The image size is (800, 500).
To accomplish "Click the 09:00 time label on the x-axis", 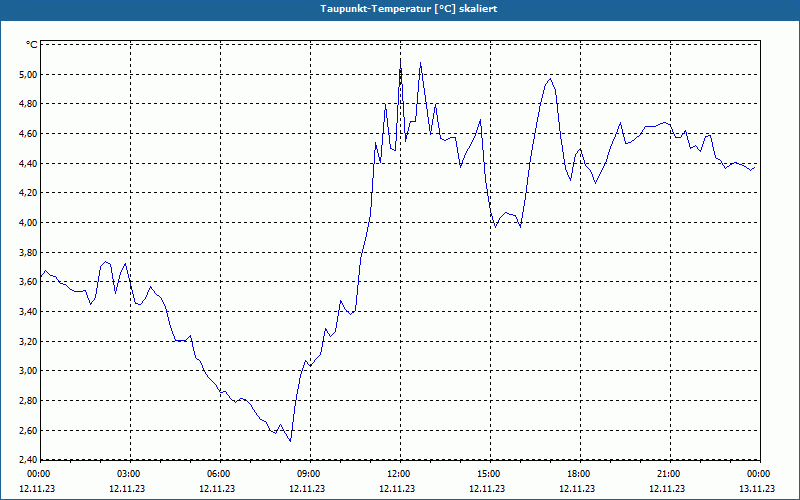I will pos(309,474).
